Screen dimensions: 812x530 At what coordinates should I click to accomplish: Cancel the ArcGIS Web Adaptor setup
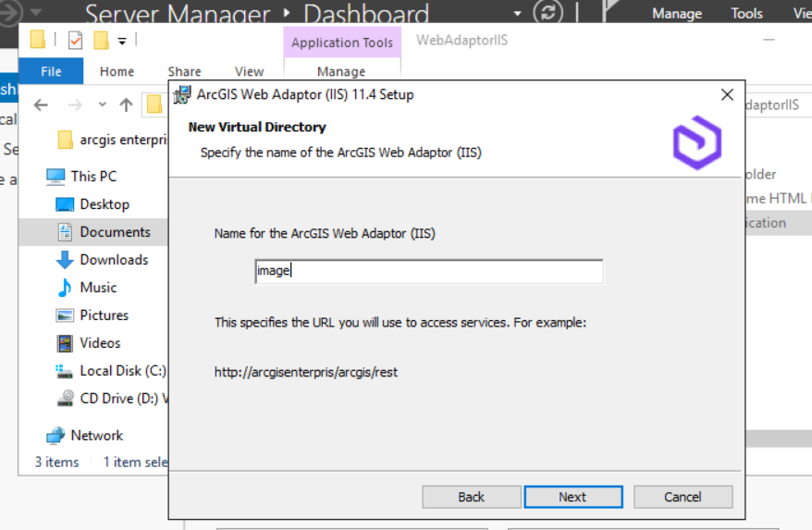click(683, 497)
